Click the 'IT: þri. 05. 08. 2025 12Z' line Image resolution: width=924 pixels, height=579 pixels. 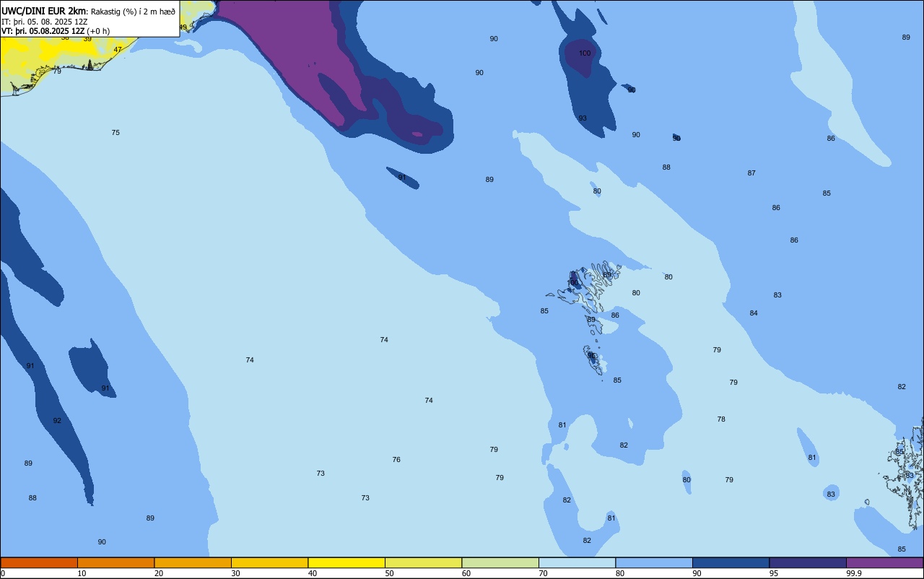[x=45, y=22]
